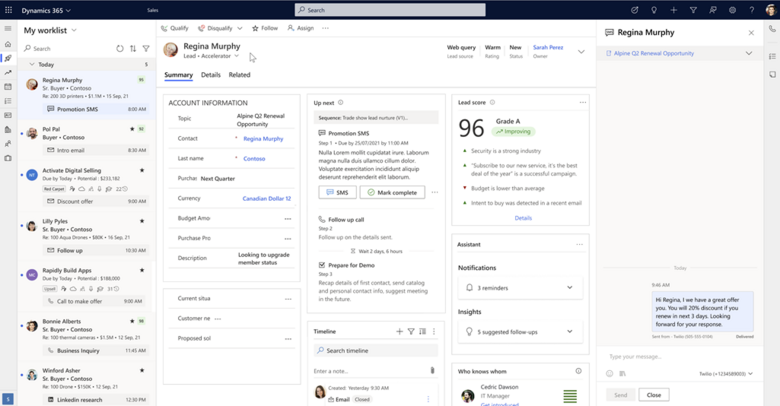Click the Mark complete button
The width and height of the screenshot is (780, 406).
click(x=392, y=193)
